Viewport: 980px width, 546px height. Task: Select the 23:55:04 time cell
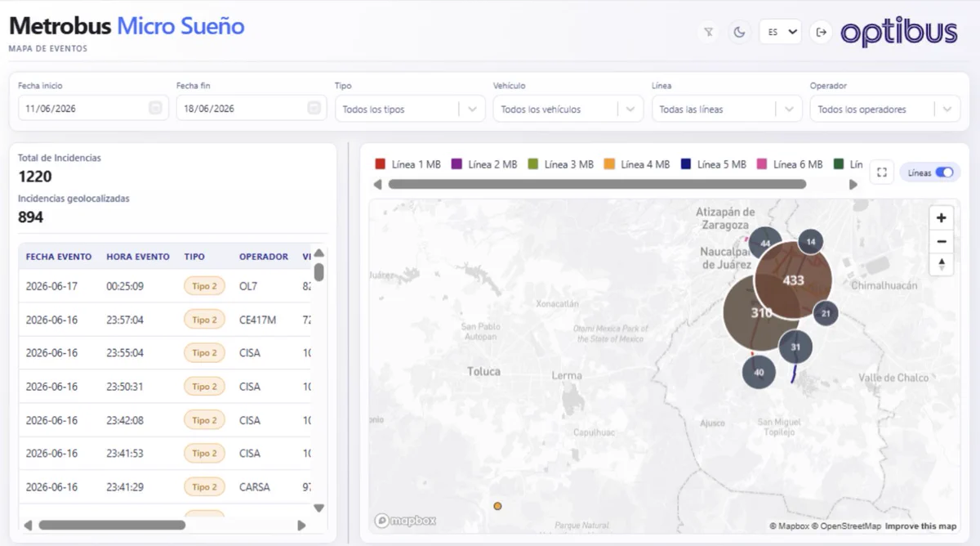point(125,353)
